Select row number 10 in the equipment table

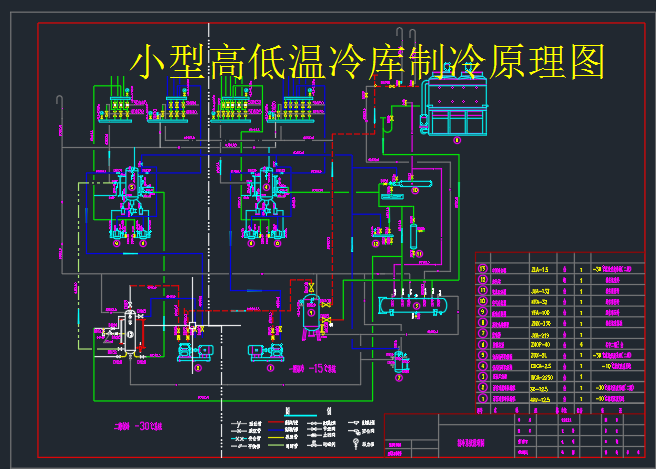483,301
